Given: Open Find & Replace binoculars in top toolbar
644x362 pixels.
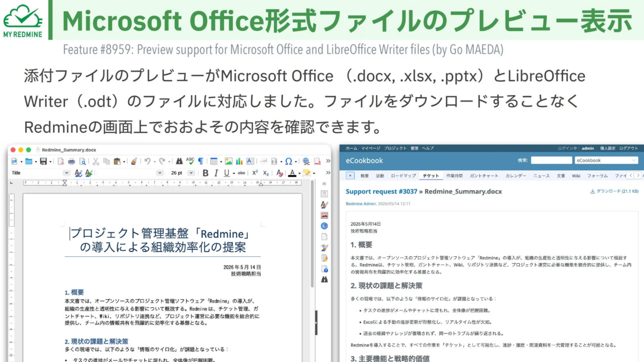Looking at the screenshot, I should [x=179, y=161].
